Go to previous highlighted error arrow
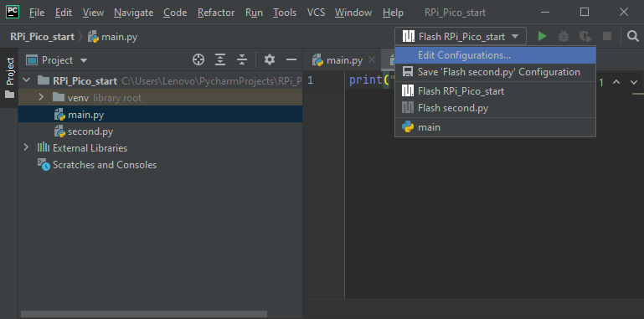Screen dimensions: 644x319 [x=616, y=82]
